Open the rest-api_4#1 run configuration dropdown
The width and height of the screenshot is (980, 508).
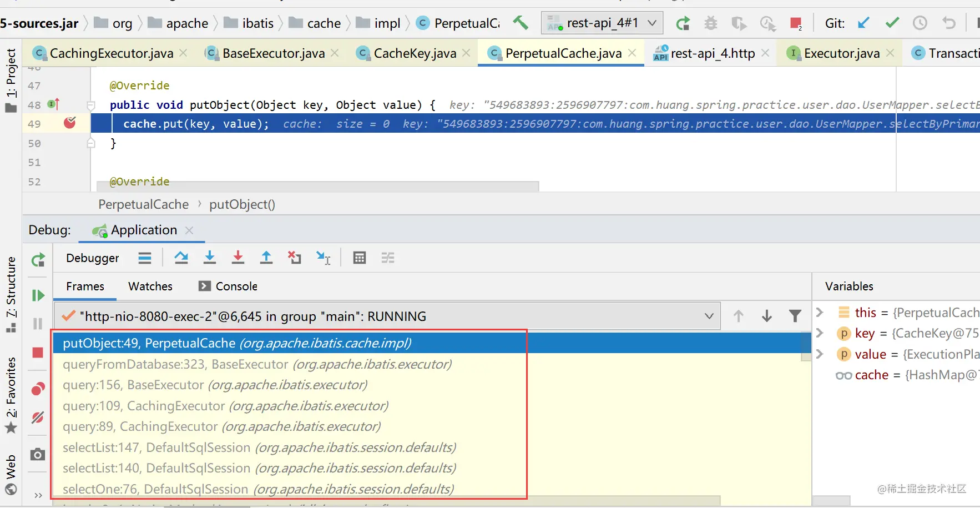click(602, 23)
